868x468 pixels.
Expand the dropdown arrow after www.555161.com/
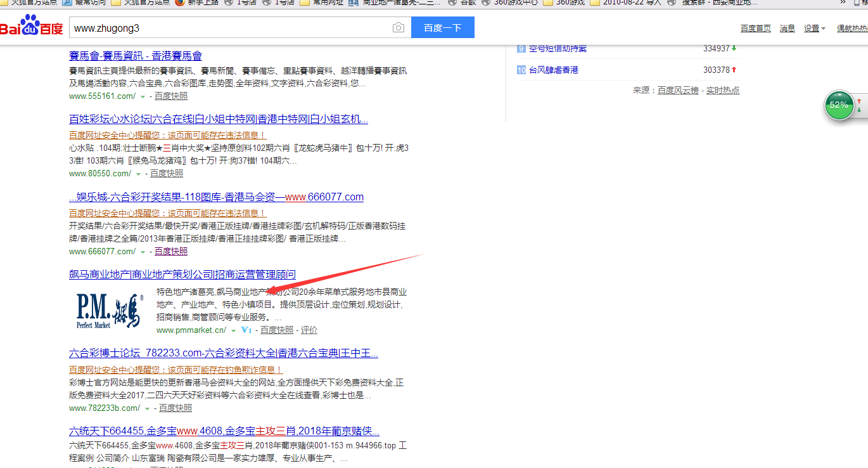click(x=143, y=96)
